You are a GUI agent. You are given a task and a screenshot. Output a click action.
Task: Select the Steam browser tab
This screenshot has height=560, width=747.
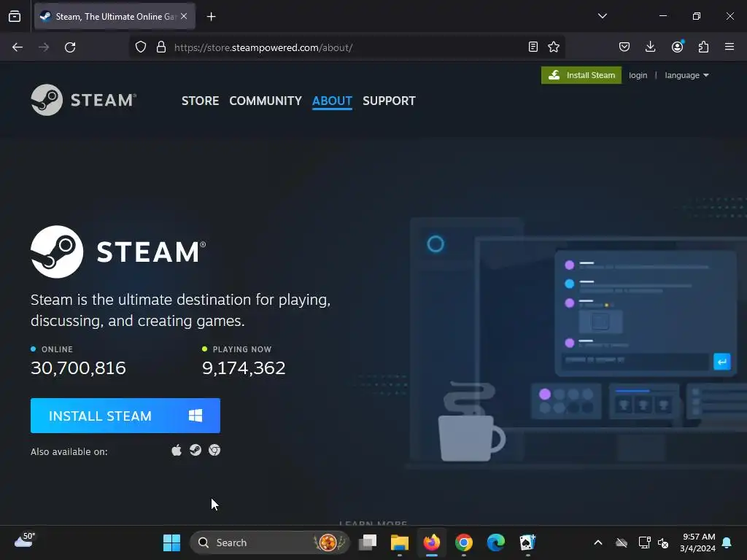[x=115, y=17]
